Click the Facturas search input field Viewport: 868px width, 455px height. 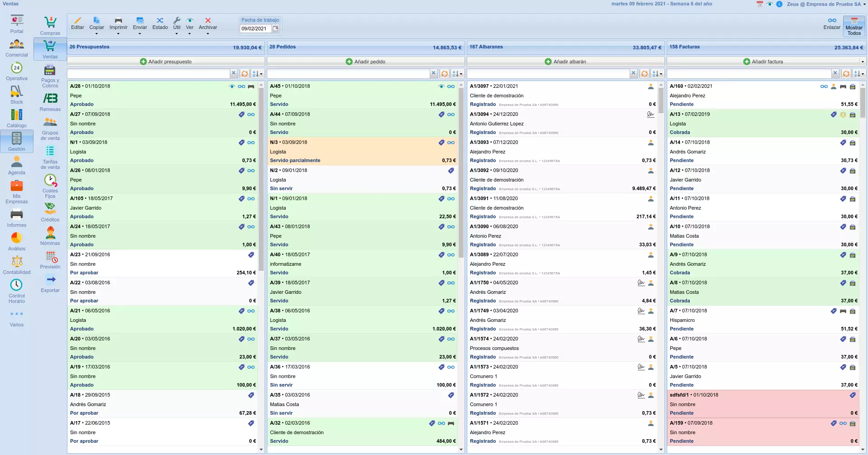(x=749, y=73)
